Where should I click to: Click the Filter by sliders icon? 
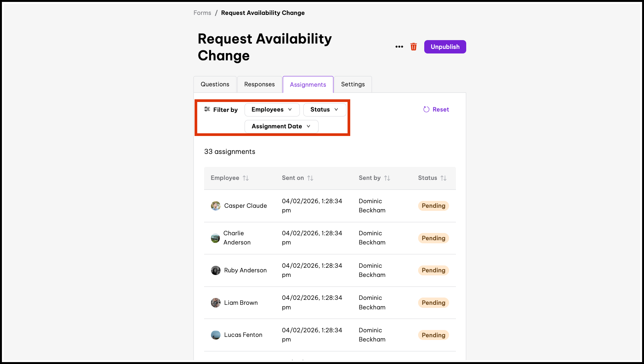[x=207, y=109]
